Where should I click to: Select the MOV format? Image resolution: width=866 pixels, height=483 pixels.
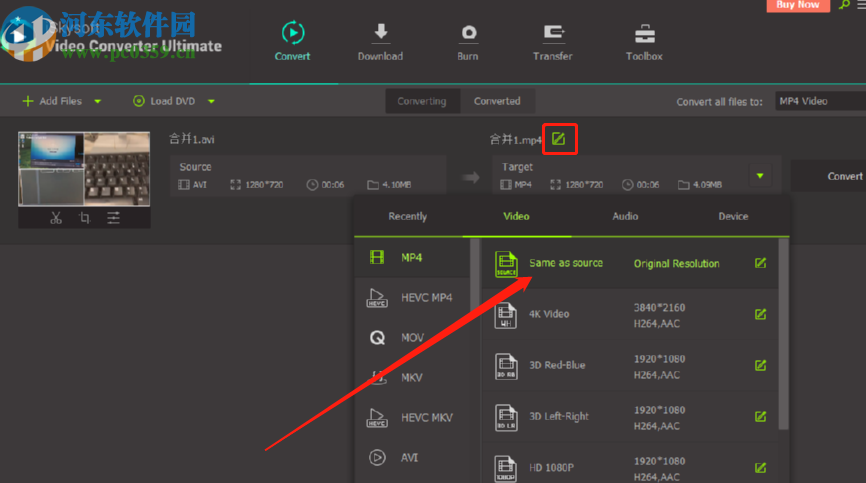(413, 337)
